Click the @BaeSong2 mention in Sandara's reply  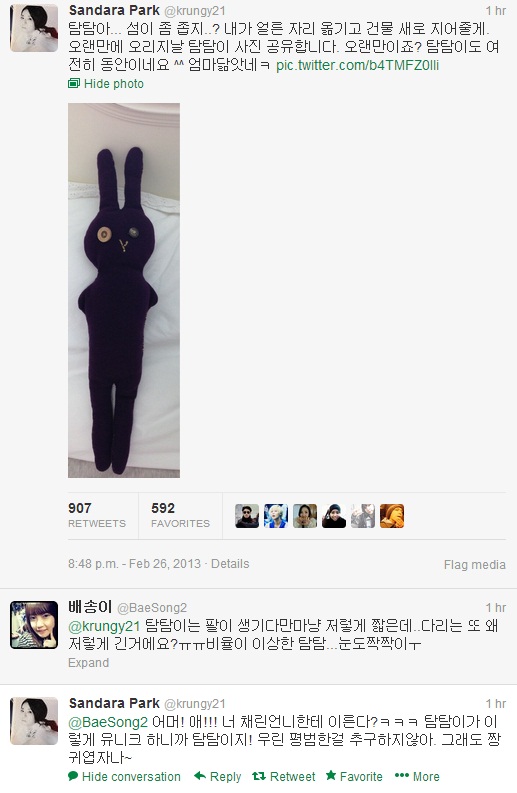(x=108, y=722)
